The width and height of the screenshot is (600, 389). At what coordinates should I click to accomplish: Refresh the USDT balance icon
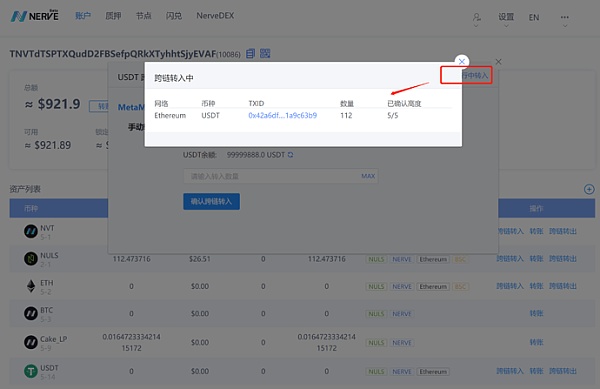[x=290, y=155]
